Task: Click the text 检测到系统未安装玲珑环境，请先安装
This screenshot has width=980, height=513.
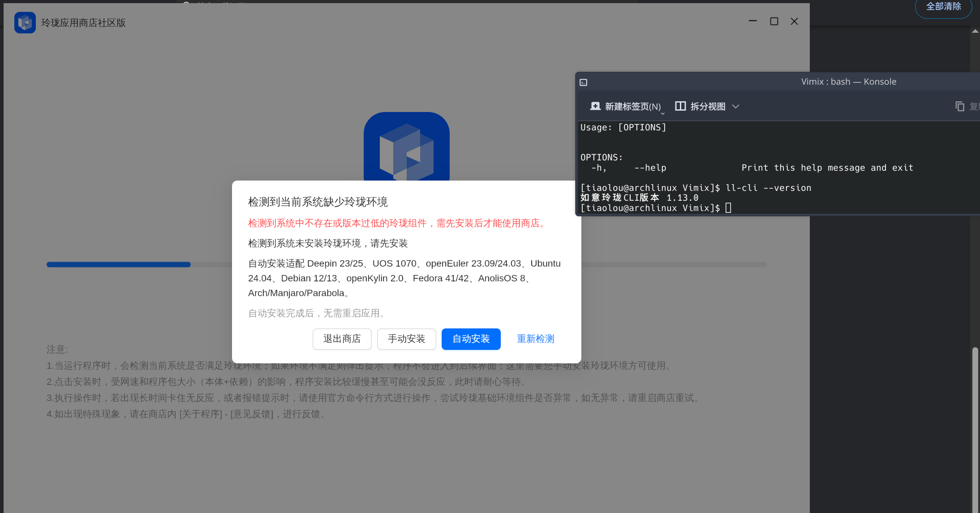Action: [328, 243]
